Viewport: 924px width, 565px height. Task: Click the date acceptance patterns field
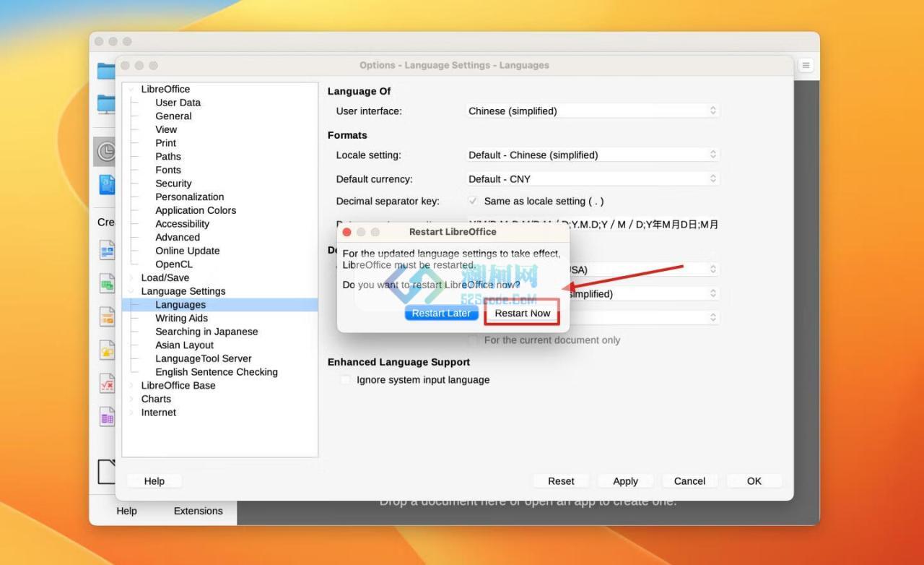pos(593,224)
